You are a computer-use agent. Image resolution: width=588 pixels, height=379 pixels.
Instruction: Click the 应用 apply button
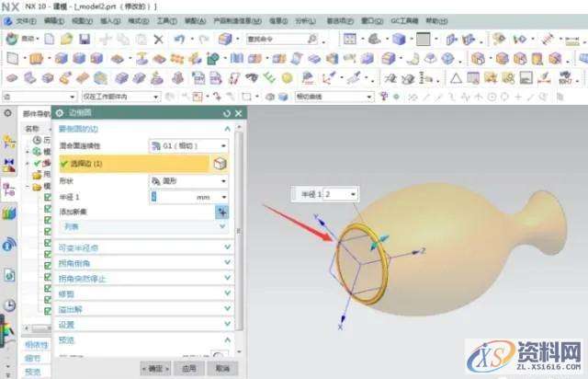188,368
